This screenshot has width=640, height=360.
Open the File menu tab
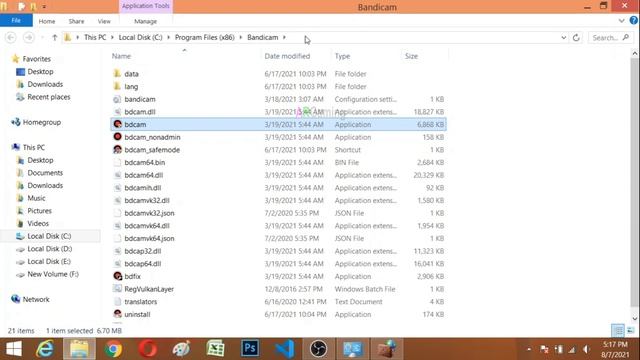coord(16,20)
